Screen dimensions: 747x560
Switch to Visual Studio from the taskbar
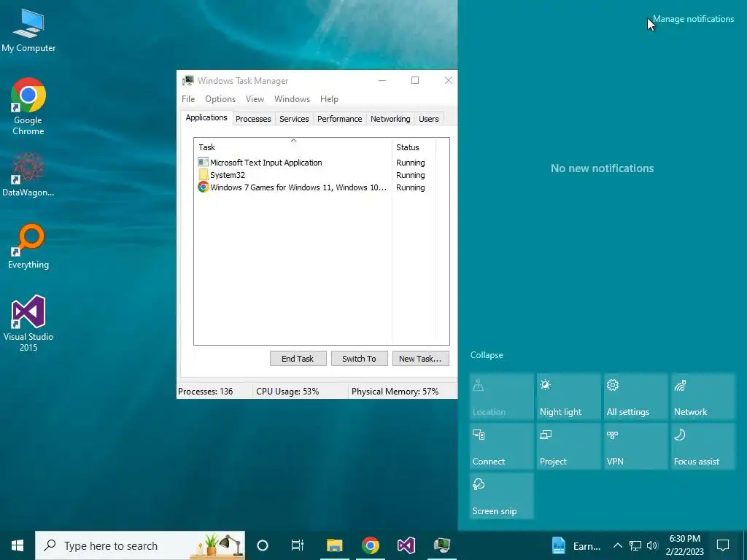(406, 545)
